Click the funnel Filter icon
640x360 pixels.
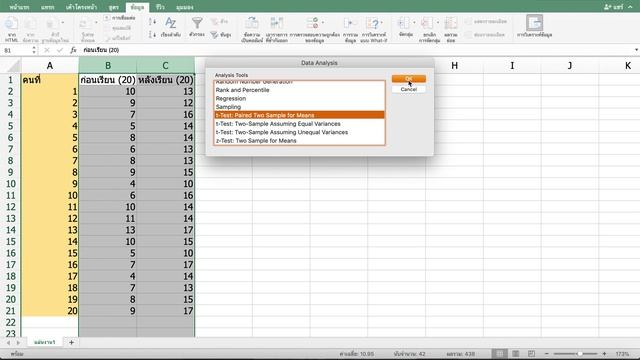(x=197, y=22)
